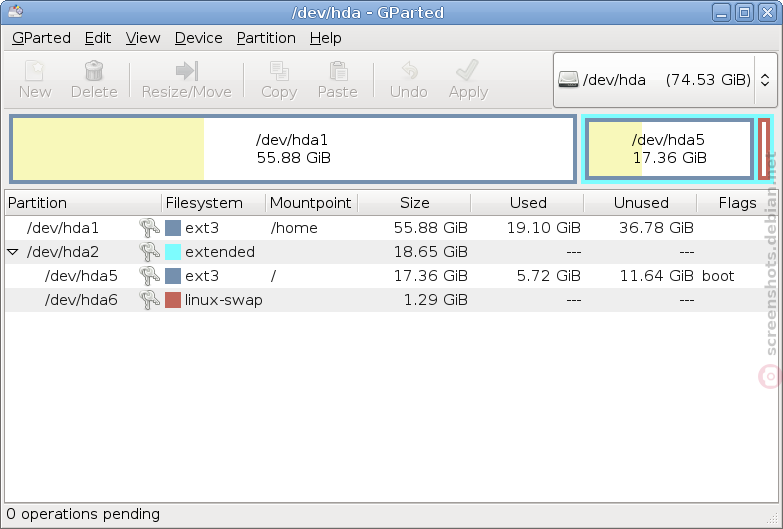Image resolution: width=783 pixels, height=529 pixels.
Task: Click the ext3 color swatch for /dev/hda1
Action: [173, 228]
